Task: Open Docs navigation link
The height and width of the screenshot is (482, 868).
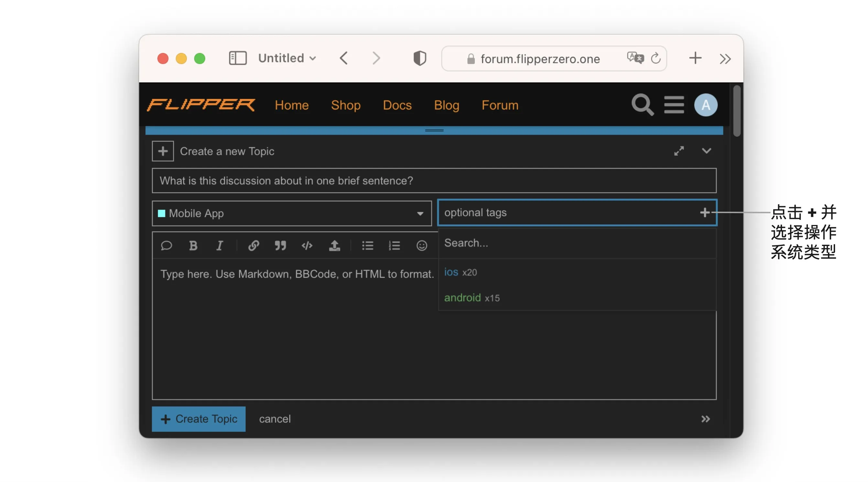Action: click(397, 105)
